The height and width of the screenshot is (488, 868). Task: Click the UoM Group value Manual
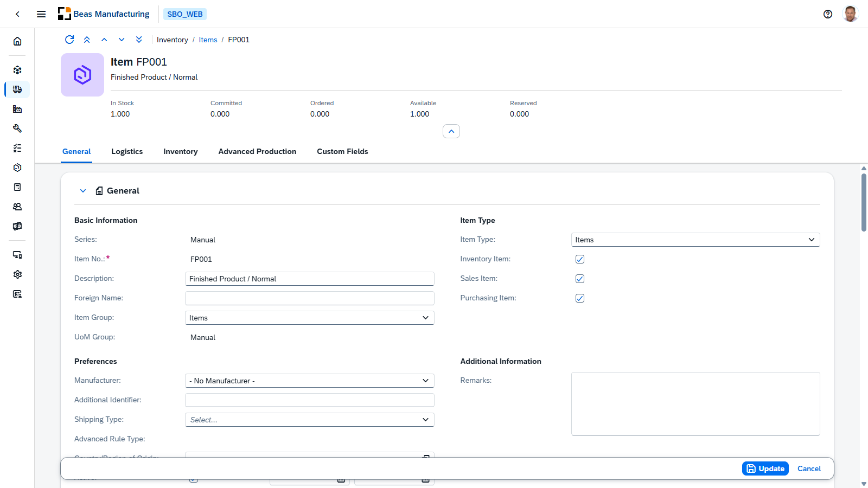(203, 337)
